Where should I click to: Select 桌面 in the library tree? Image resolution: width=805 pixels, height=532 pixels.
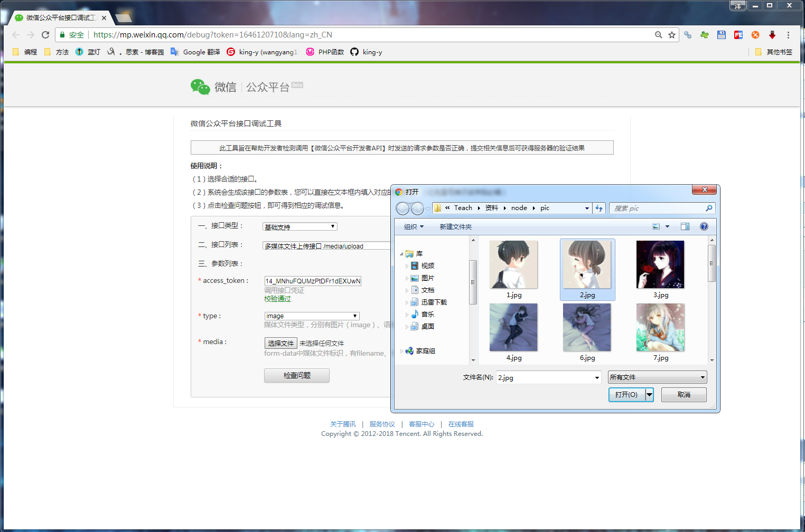coord(423,327)
